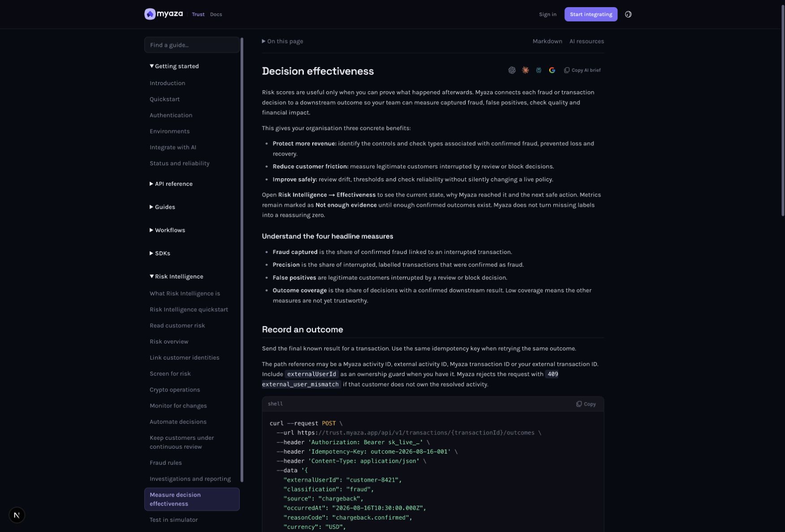This screenshot has height=532, width=785.
Task: Open Status and reliability page
Action: [180, 163]
